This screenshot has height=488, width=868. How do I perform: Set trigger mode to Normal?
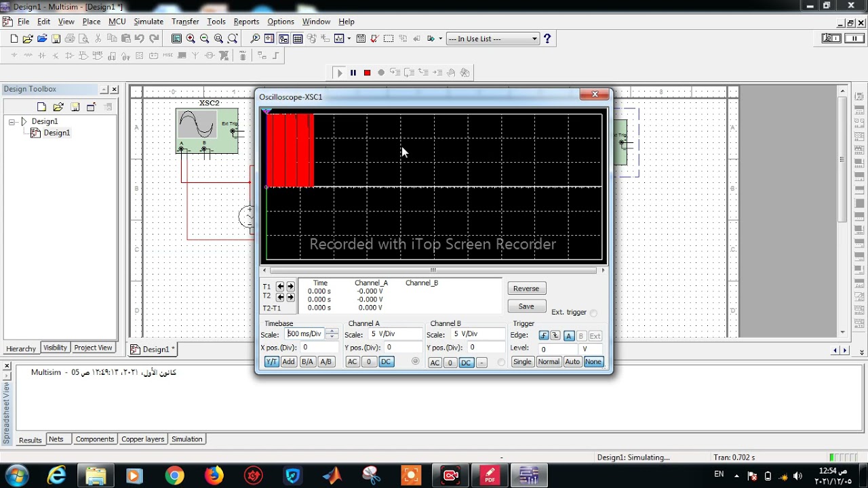(549, 362)
